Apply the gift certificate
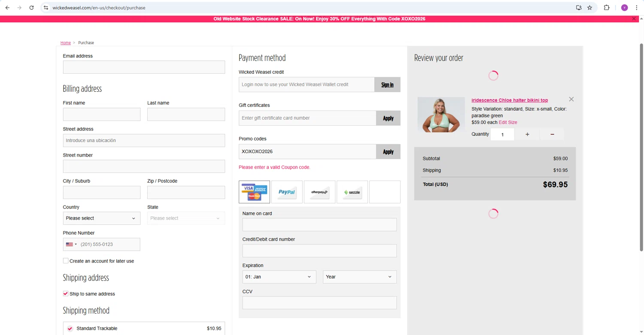 tap(388, 118)
